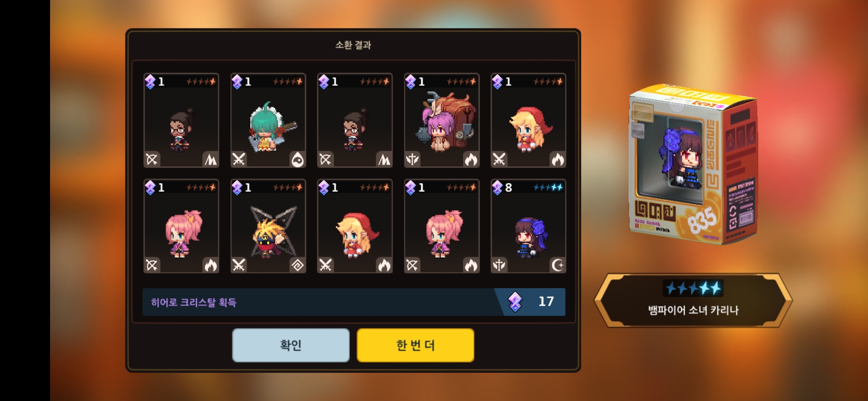Select the five-star vampire girl hero card

(x=528, y=226)
